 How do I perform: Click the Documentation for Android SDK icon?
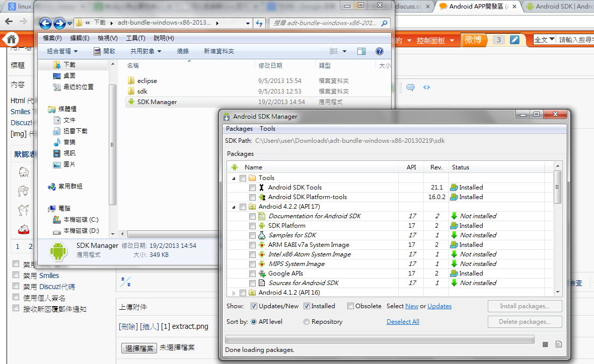click(x=262, y=216)
